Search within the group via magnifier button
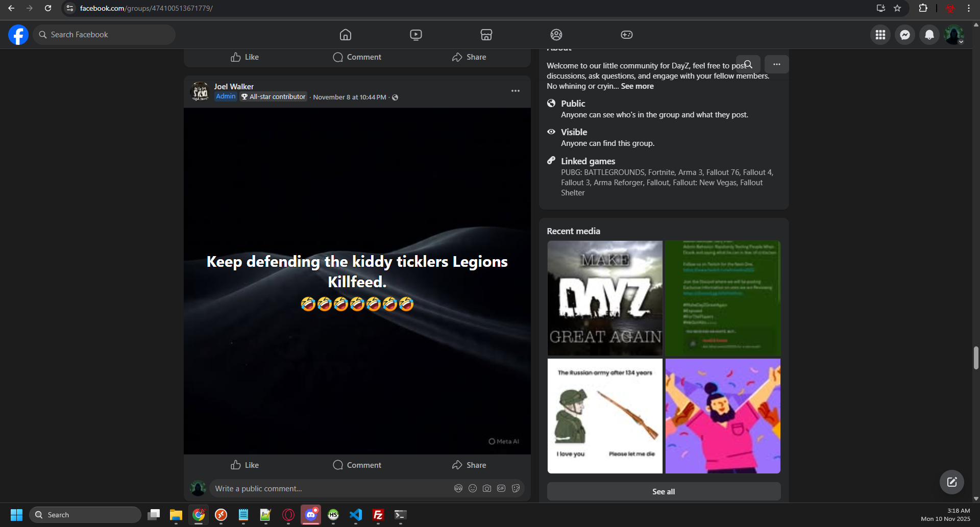Image resolution: width=980 pixels, height=527 pixels. (748, 64)
